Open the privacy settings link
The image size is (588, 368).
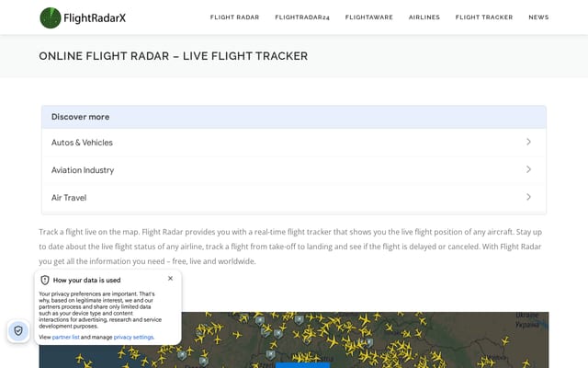pos(133,338)
